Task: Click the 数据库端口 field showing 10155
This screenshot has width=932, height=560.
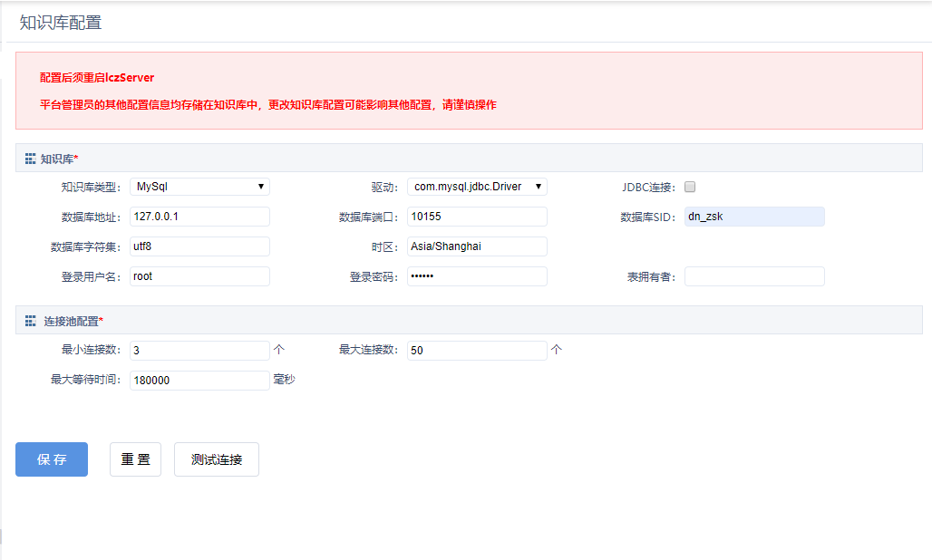Action: coord(477,217)
